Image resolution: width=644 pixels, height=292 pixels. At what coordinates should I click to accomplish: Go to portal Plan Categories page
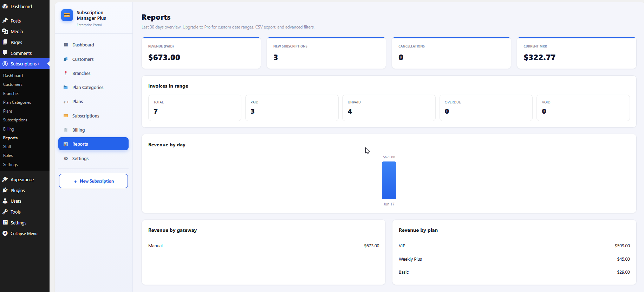pyautogui.click(x=93, y=87)
